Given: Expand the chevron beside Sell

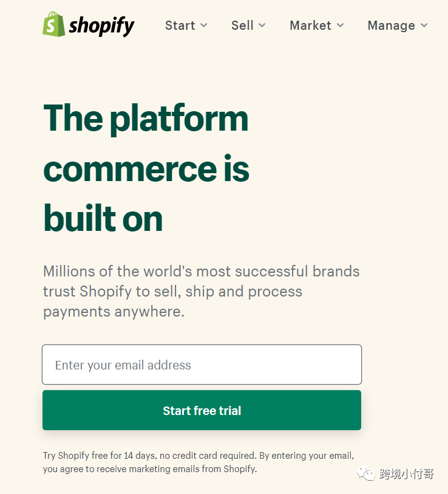Looking at the screenshot, I should coord(262,26).
